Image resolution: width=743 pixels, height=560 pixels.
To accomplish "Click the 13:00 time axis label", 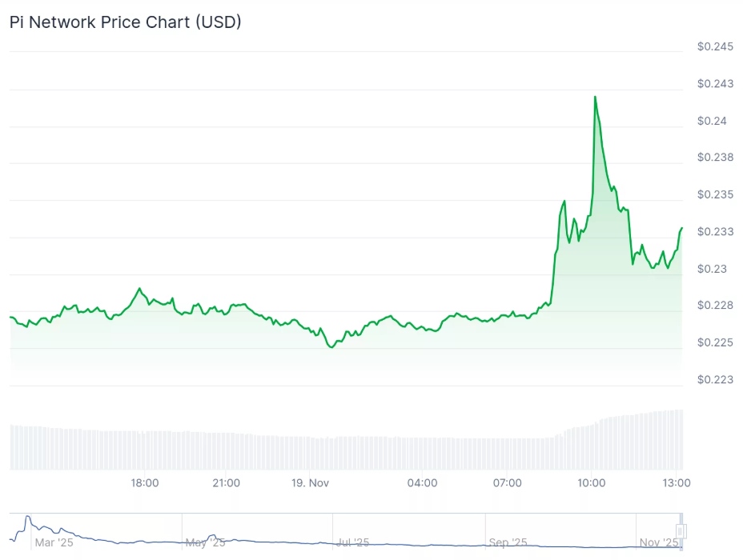I will point(677,483).
